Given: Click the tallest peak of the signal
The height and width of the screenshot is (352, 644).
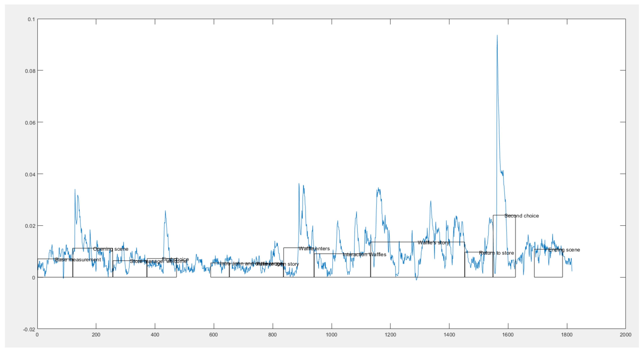Looking at the screenshot, I should (x=497, y=35).
